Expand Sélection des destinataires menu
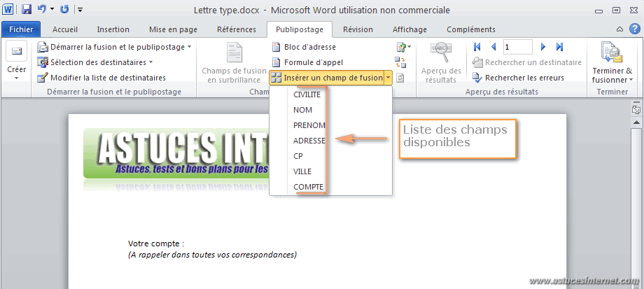This screenshot has height=289, width=644. (95, 62)
